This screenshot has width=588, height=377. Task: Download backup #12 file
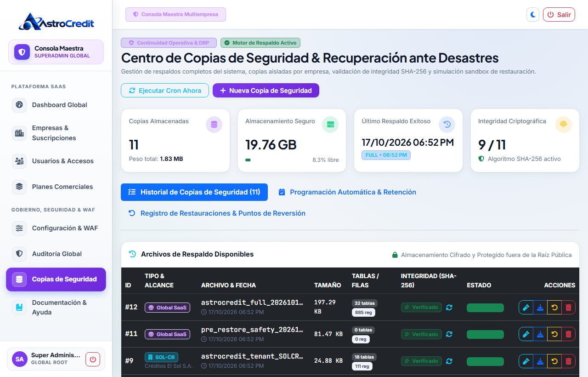(540, 308)
